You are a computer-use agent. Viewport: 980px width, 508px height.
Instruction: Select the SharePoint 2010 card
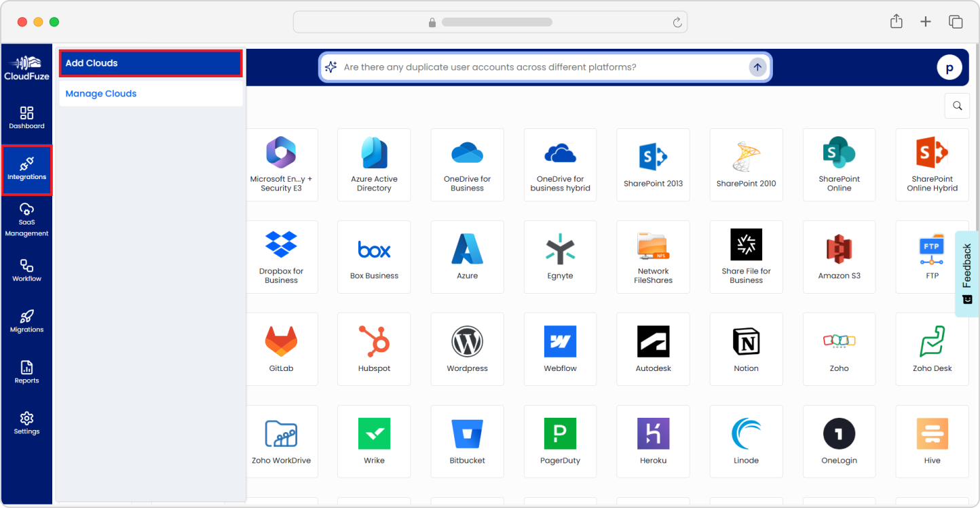746,165
